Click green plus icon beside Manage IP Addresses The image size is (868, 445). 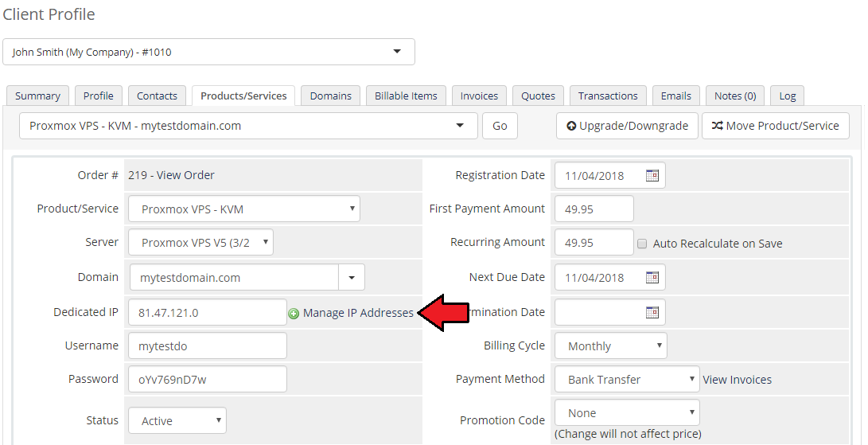pos(294,314)
